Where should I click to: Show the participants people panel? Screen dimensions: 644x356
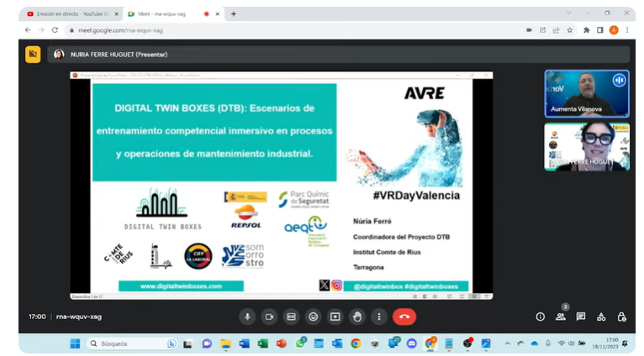pyautogui.click(x=560, y=317)
